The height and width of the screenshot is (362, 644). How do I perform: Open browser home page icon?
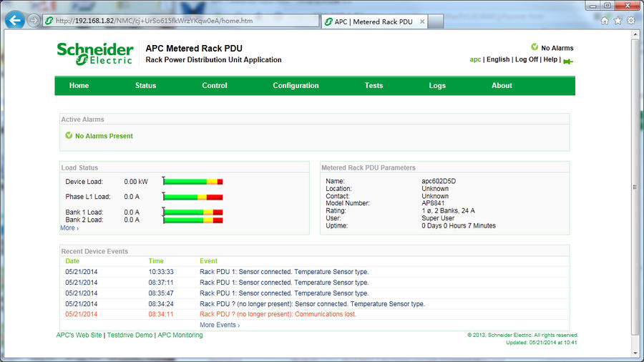(605, 21)
